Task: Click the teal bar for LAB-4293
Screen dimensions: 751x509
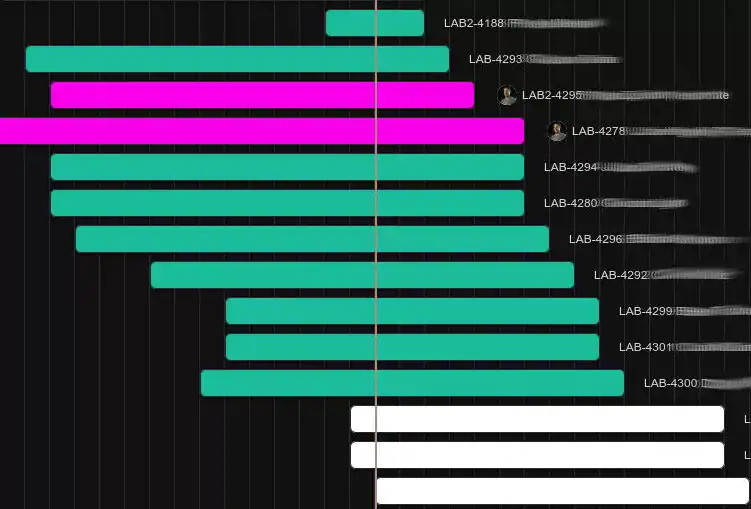Action: 237,59
